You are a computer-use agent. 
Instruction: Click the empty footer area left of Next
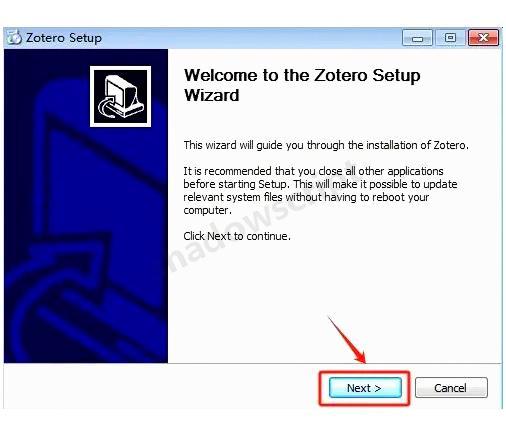click(x=160, y=387)
